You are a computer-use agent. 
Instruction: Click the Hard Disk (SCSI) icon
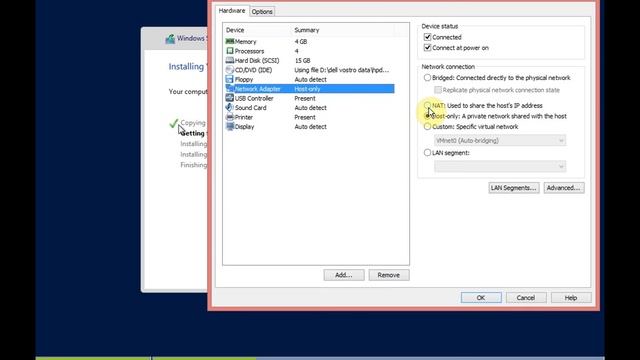[230, 60]
